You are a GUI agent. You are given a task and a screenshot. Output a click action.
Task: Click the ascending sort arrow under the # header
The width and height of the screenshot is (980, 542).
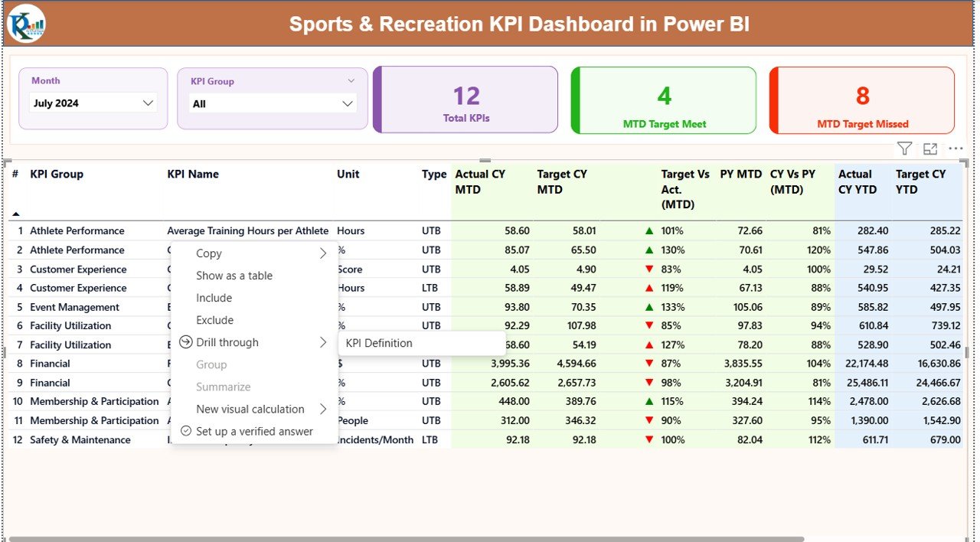[x=15, y=215]
